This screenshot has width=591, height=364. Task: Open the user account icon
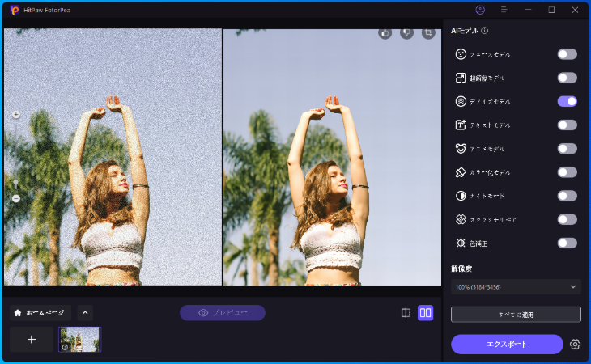tap(480, 10)
